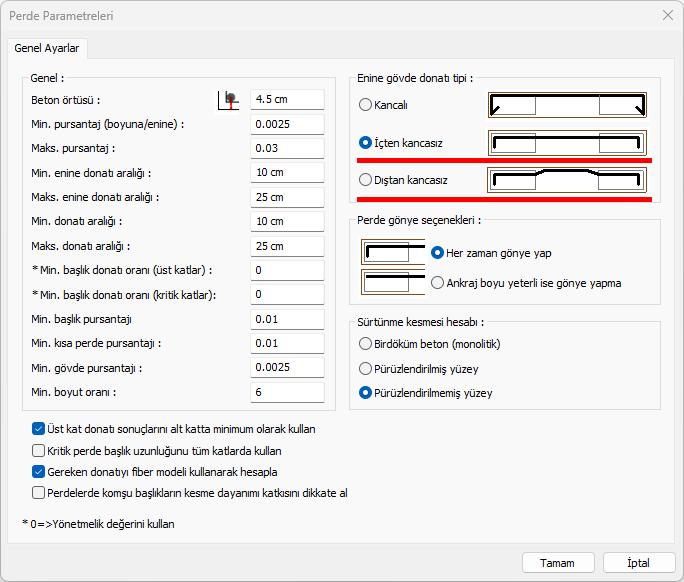The height and width of the screenshot is (582, 684).
Task: Click the Kancalı hooked rebar diagram
Action: (567, 105)
